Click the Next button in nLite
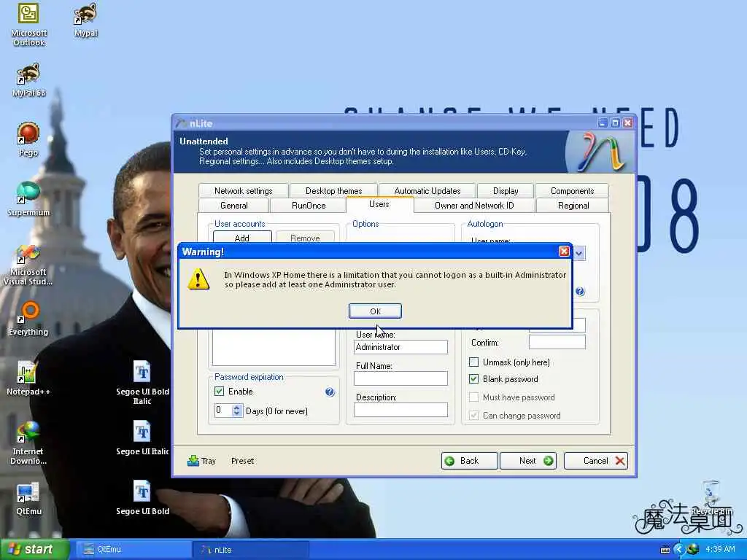Screen dimensions: 747x560 click(x=528, y=461)
